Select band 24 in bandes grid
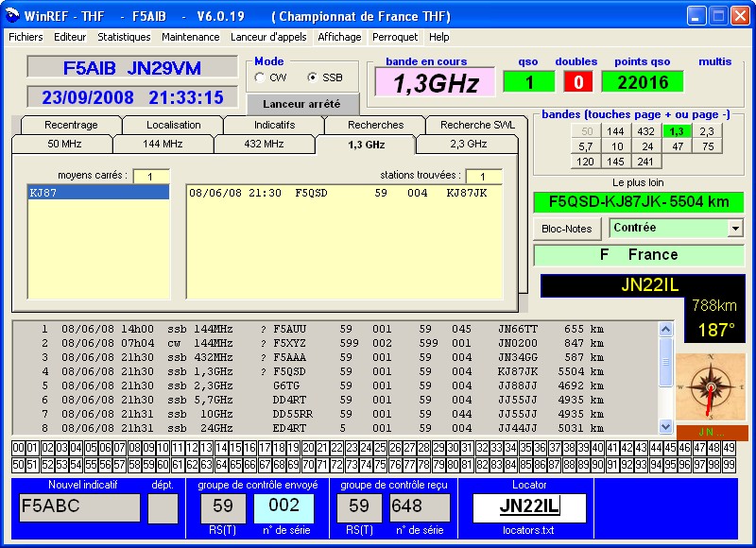The height and width of the screenshot is (548, 756). 647,146
